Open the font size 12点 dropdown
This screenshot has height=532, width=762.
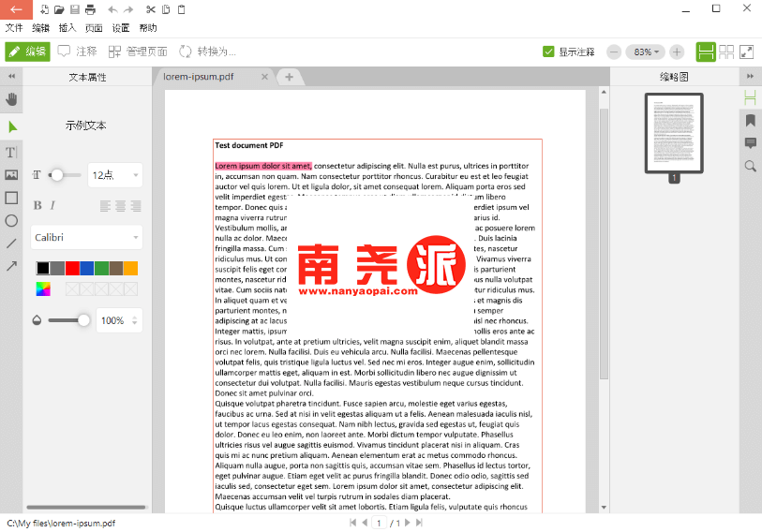coord(115,175)
